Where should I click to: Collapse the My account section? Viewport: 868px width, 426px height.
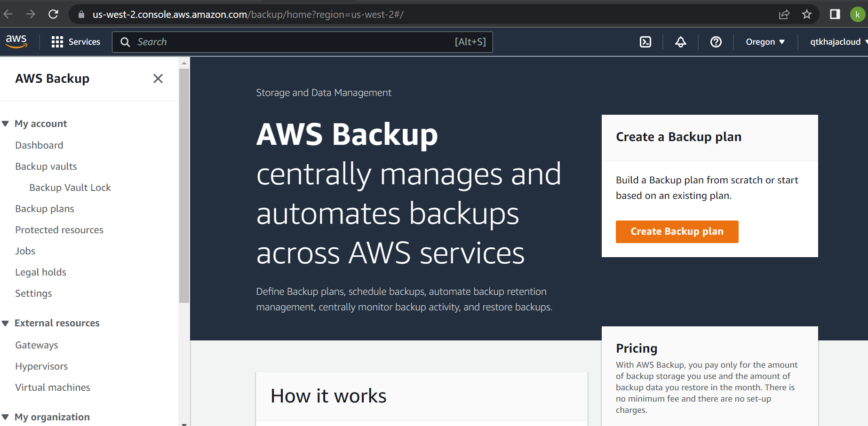(x=6, y=124)
